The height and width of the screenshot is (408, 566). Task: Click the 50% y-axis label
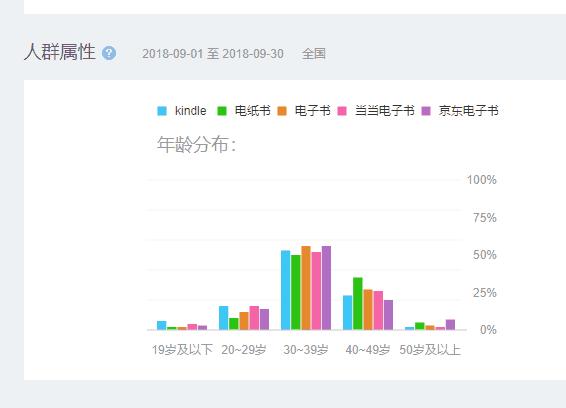485,255
